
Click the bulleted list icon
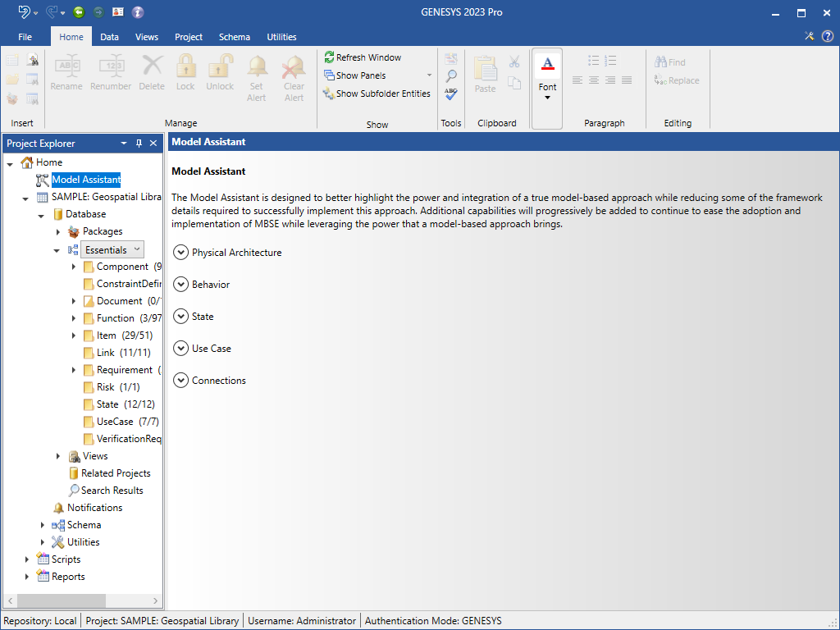[594, 60]
